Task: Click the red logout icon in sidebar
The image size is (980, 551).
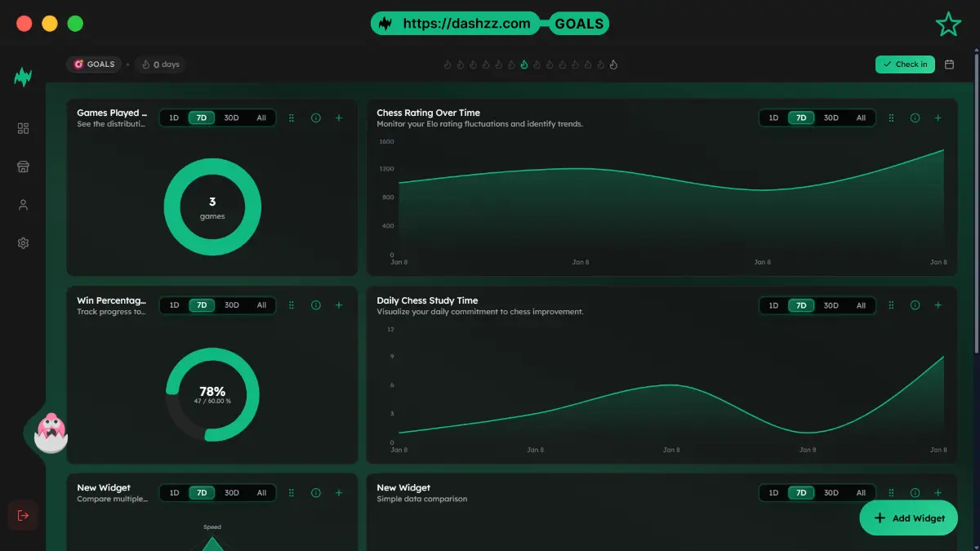Action: pyautogui.click(x=23, y=515)
